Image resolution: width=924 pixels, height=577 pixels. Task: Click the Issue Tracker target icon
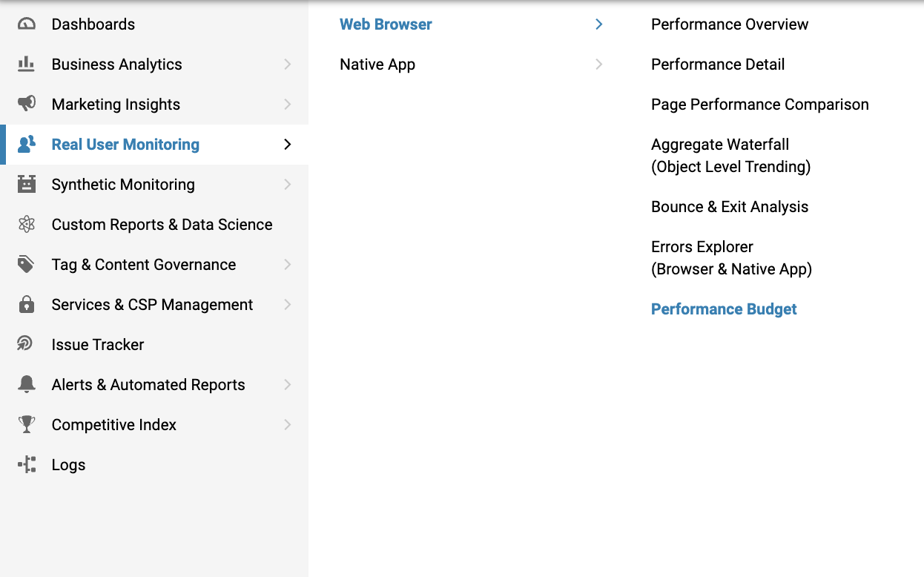tap(27, 345)
